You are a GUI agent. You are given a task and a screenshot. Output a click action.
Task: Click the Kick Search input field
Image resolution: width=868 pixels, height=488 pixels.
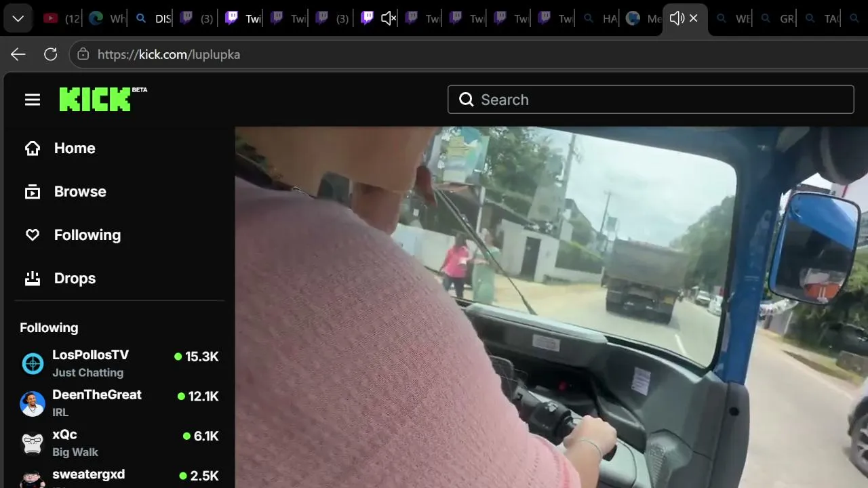coord(650,100)
